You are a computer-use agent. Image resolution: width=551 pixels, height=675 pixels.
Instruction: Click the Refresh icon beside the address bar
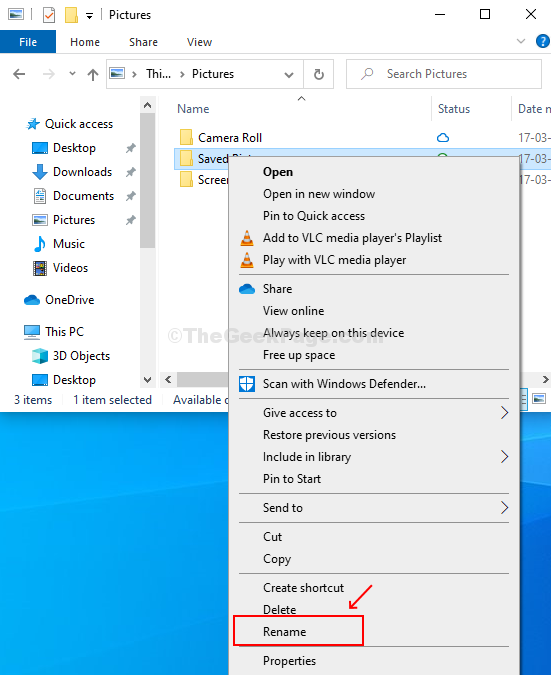pos(319,74)
